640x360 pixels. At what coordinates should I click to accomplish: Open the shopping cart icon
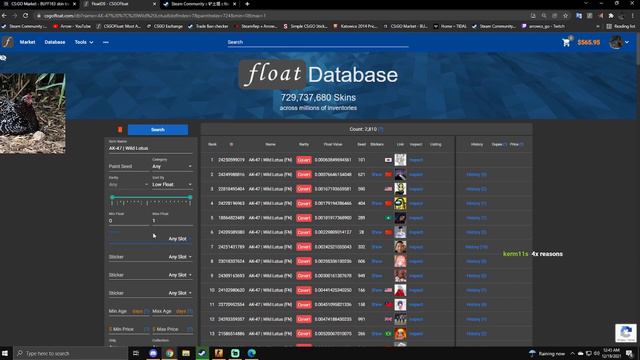pyautogui.click(x=566, y=42)
